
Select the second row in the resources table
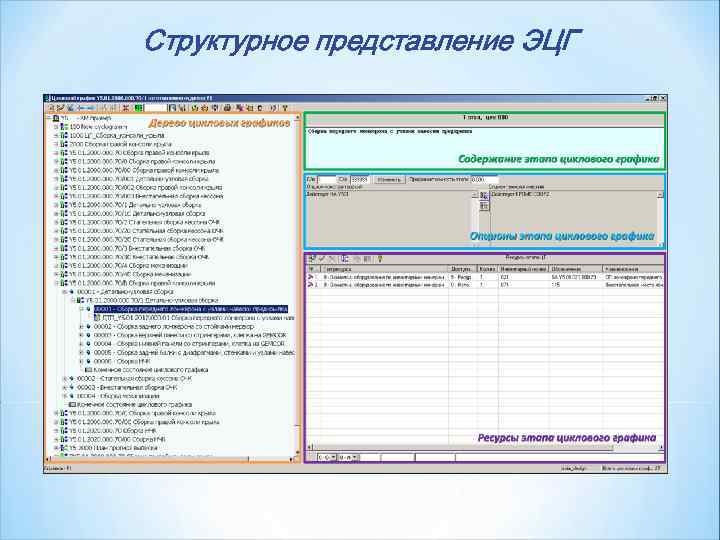click(x=485, y=285)
